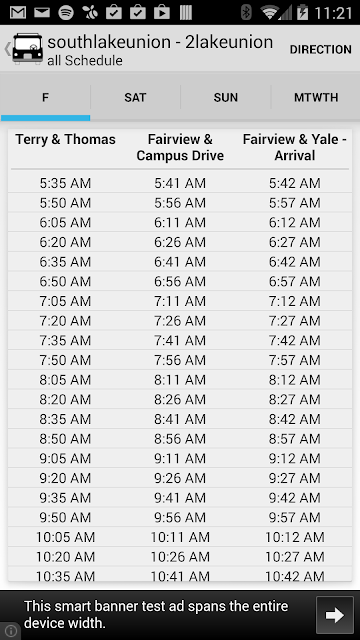Screen dimensions: 360x640
Task: Tap the ad info icon
Action: [10, 631]
